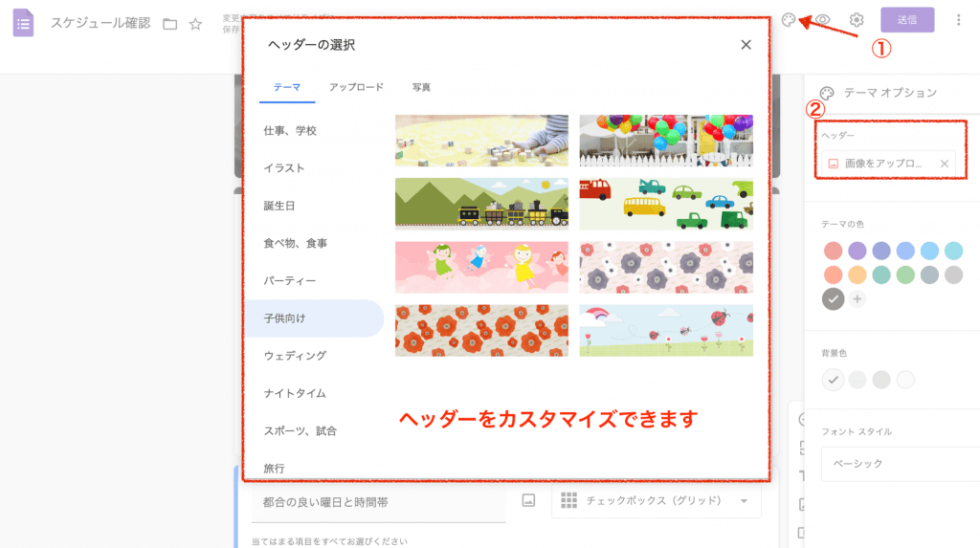This screenshot has height=548, width=980.
Task: Click the Google Forms home icon
Action: point(23,22)
